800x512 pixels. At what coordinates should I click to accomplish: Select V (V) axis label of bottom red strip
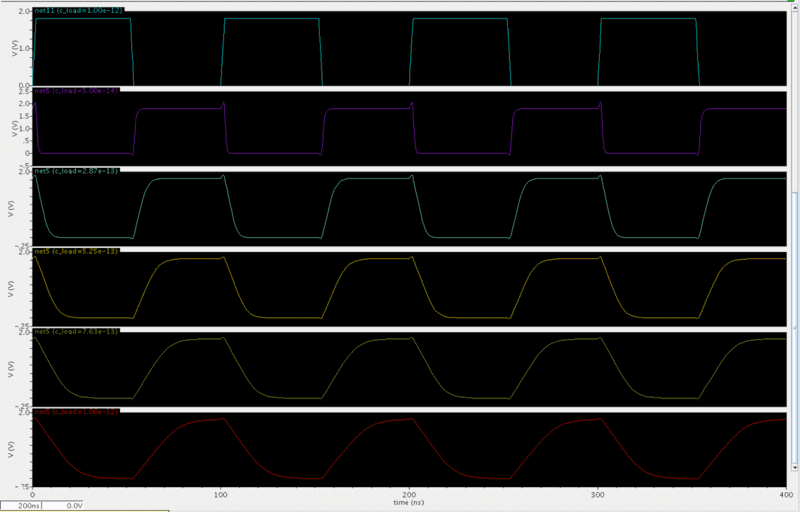pyautogui.click(x=10, y=450)
